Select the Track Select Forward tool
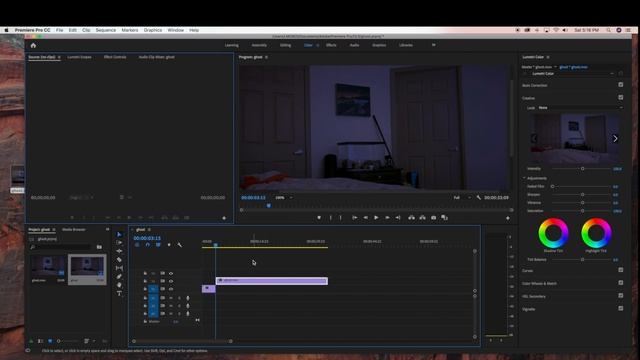This screenshot has height=360, width=640. (119, 242)
